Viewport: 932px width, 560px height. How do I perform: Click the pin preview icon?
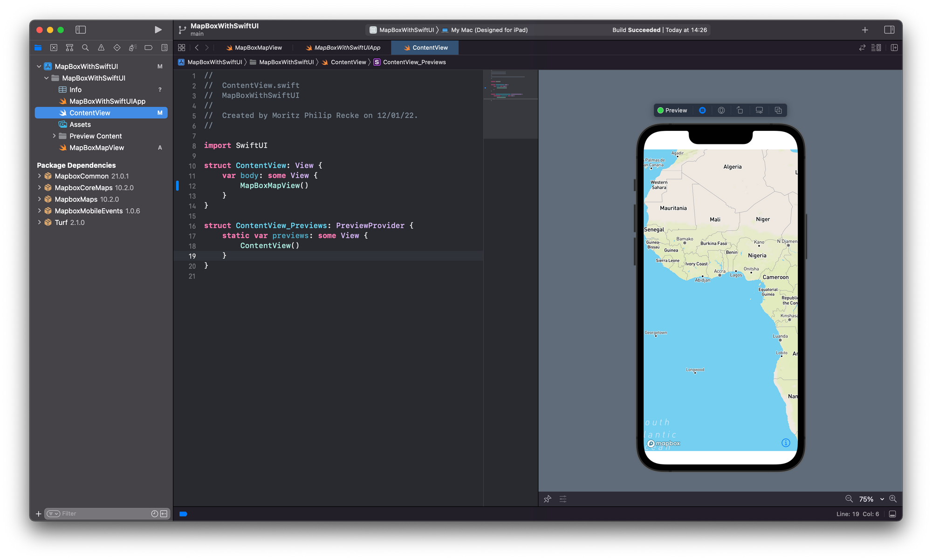pos(548,499)
